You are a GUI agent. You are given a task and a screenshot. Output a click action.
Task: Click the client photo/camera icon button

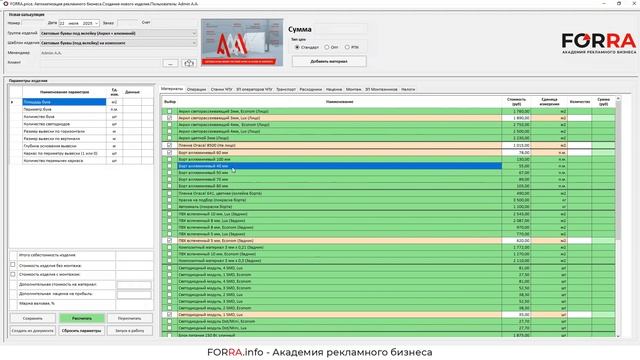tap(189, 63)
